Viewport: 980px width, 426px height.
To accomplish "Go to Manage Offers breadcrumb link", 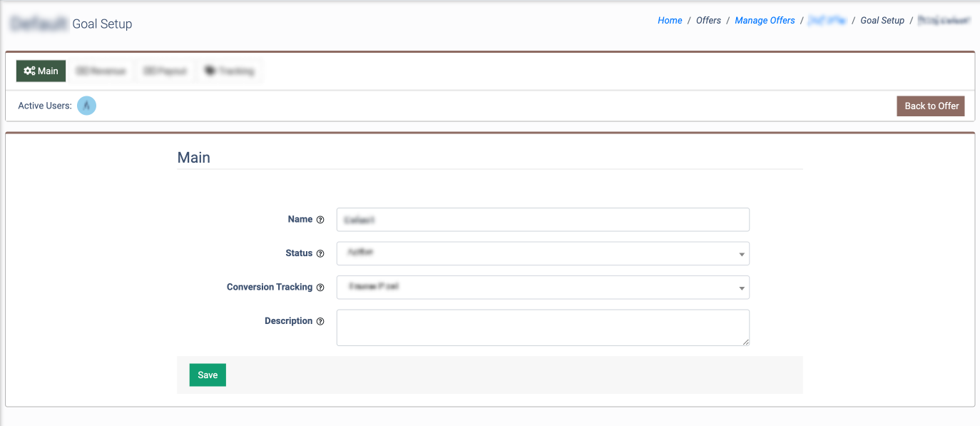I will pos(765,21).
